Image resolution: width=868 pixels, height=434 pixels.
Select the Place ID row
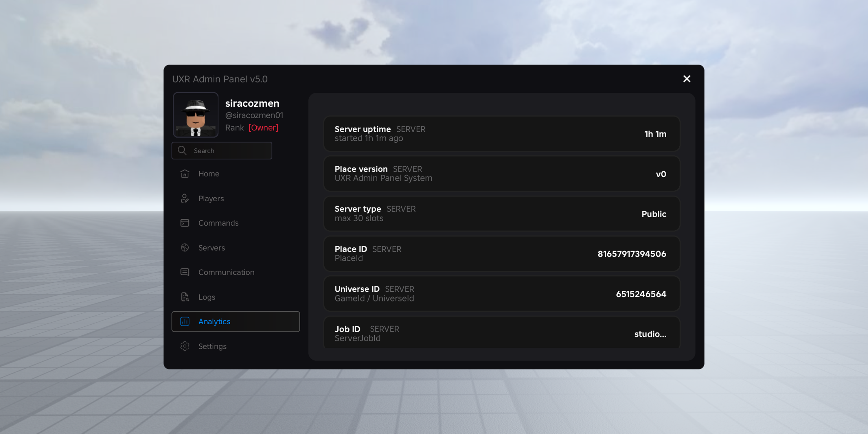[501, 254]
